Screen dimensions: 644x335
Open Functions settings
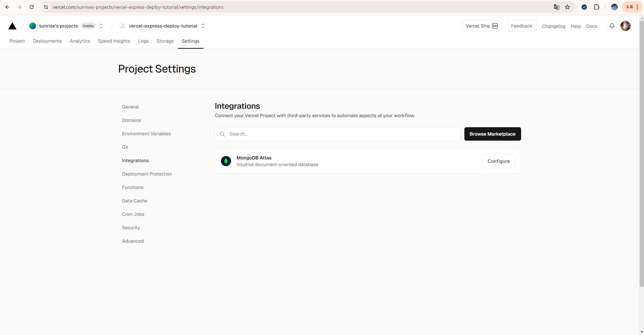[x=133, y=187]
